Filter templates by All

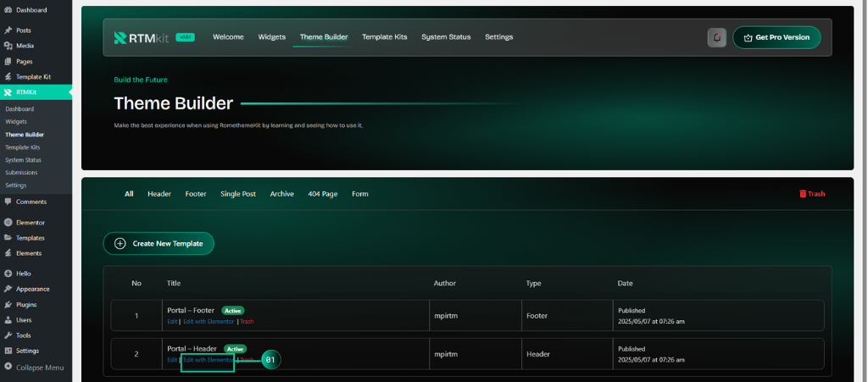(129, 194)
